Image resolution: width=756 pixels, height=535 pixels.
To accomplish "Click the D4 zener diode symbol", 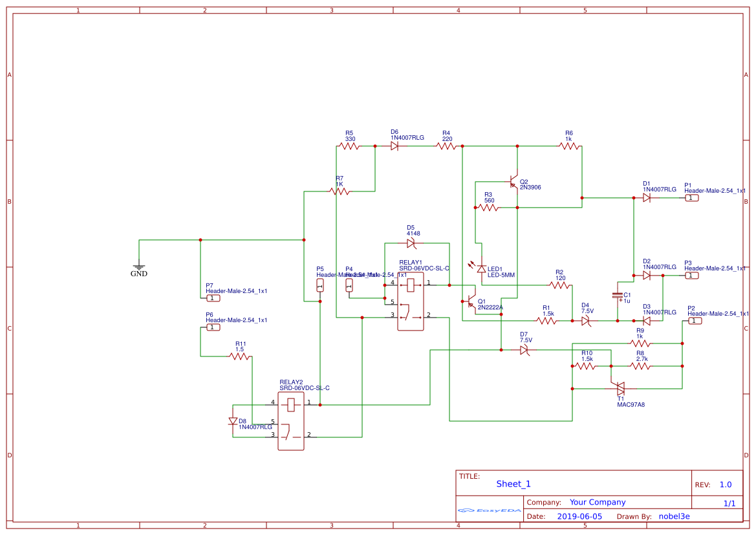I will [x=586, y=320].
